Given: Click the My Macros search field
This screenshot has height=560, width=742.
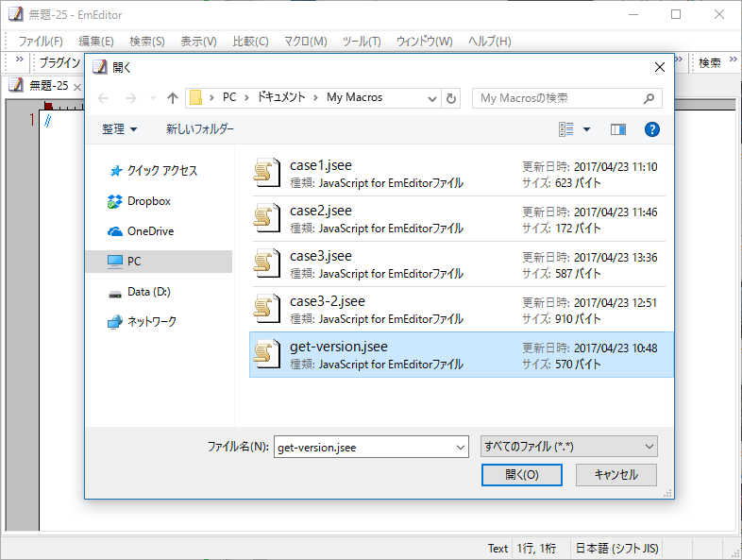Looking at the screenshot, I should (x=567, y=98).
